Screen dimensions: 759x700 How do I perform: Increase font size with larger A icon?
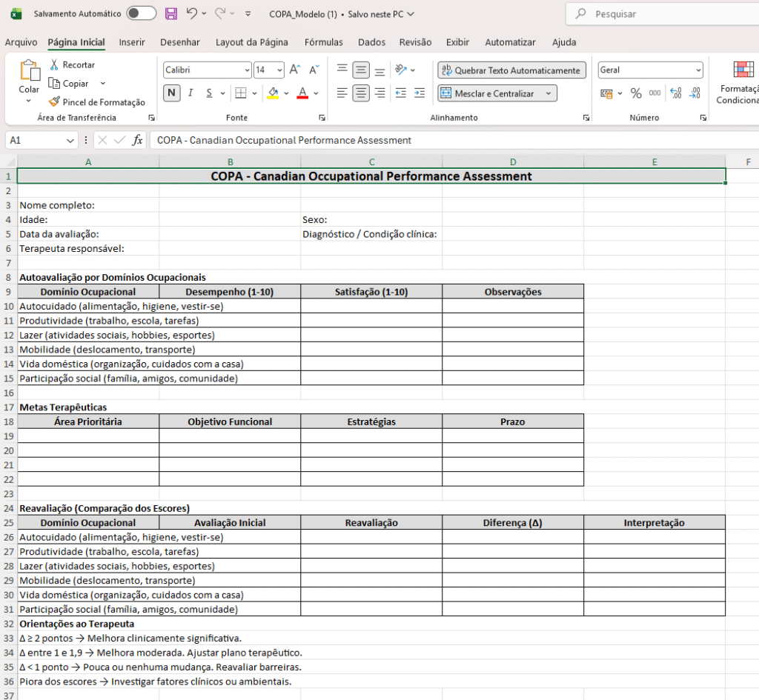coord(295,70)
